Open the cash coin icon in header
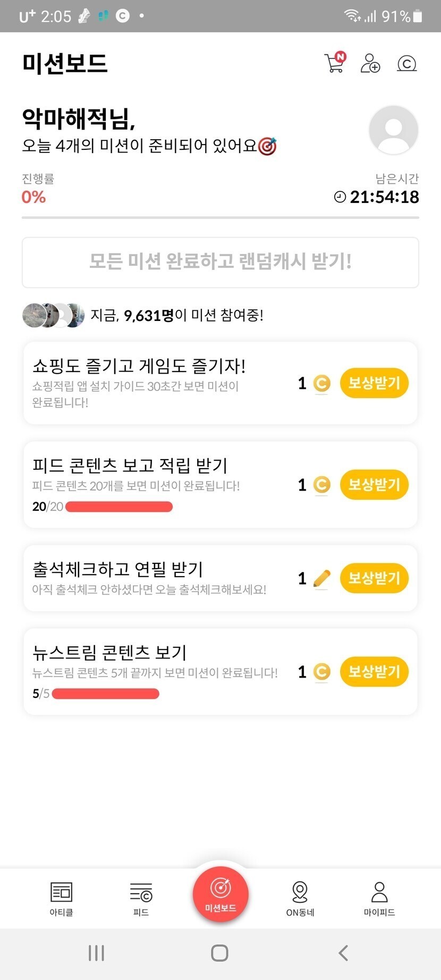The height and width of the screenshot is (980, 441). 406,64
